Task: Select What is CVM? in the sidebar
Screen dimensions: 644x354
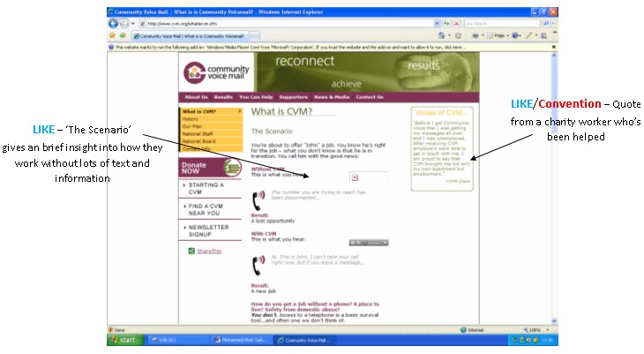Action: pyautogui.click(x=211, y=111)
